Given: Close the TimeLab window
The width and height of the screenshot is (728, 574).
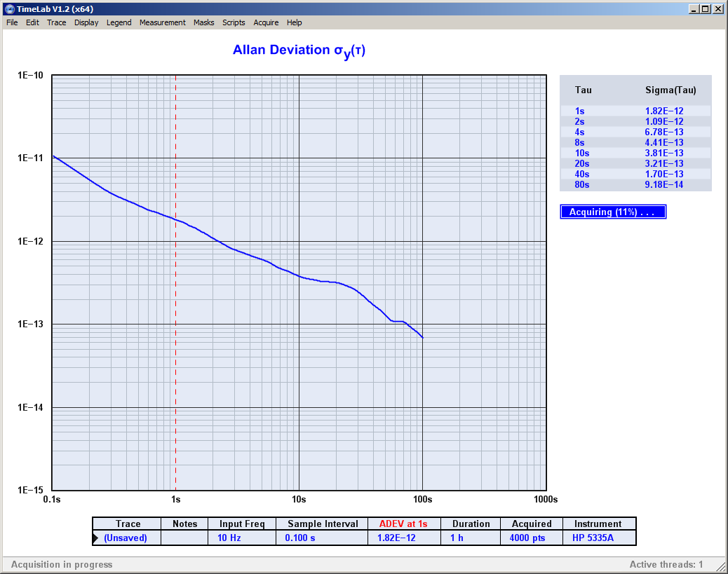Looking at the screenshot, I should (717, 9).
